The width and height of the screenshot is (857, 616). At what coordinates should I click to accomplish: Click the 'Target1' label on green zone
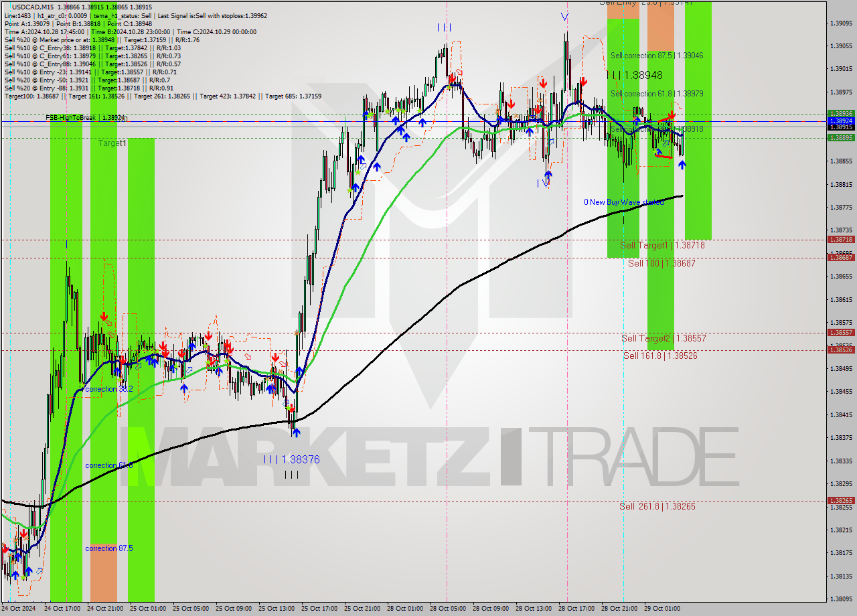112,143
